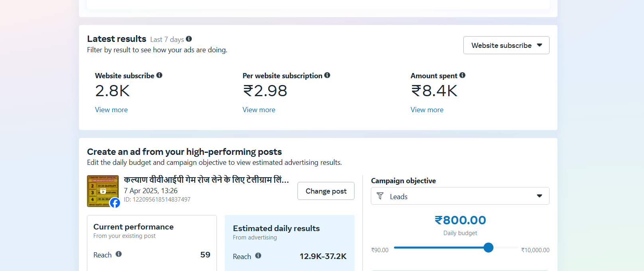Open the Website subscribe filter dropdown
The image size is (644, 271).
pyautogui.click(x=506, y=45)
